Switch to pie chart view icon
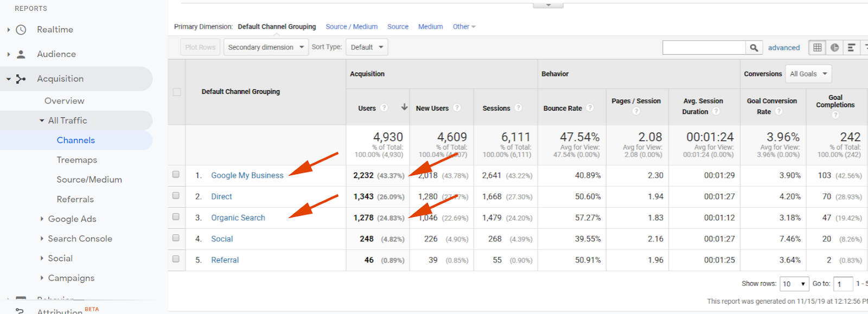Screen dimensions: 868x314 point(834,48)
